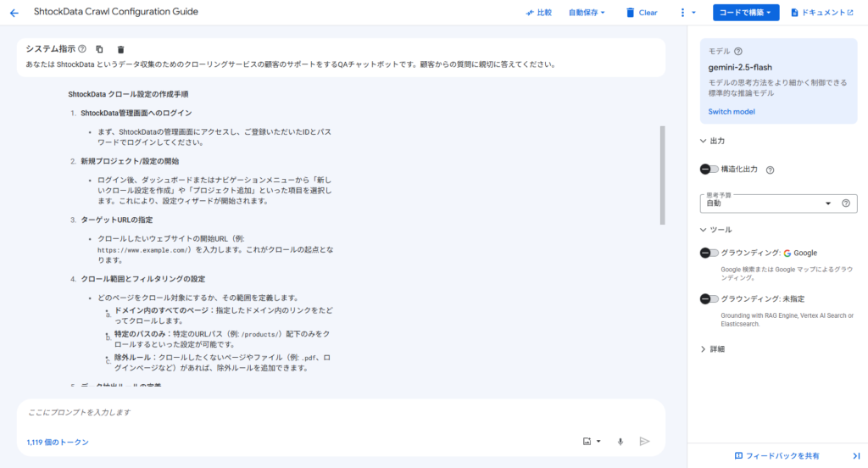Open the three-dot more options menu
Viewport: 868px width, 468px height.
(x=687, y=12)
